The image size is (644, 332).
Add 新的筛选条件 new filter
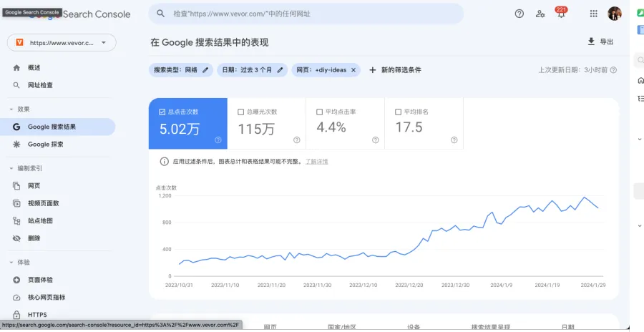(x=396, y=70)
